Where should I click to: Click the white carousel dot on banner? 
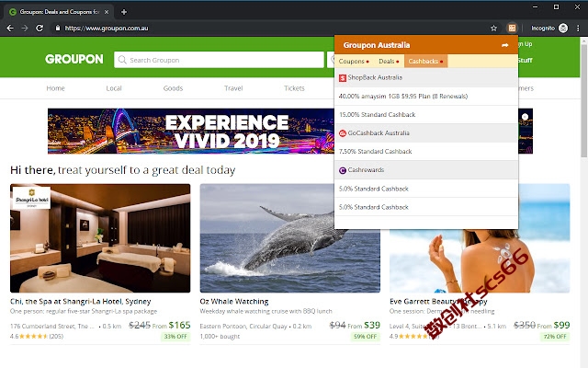(525, 117)
